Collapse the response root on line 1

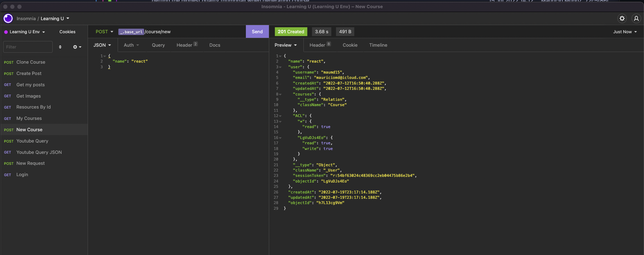tap(280, 56)
